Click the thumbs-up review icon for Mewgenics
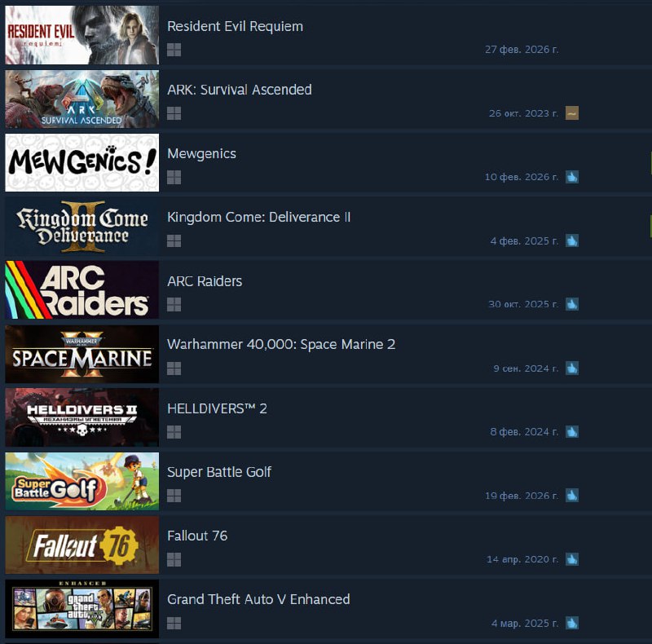The width and height of the screenshot is (652, 644). click(572, 177)
